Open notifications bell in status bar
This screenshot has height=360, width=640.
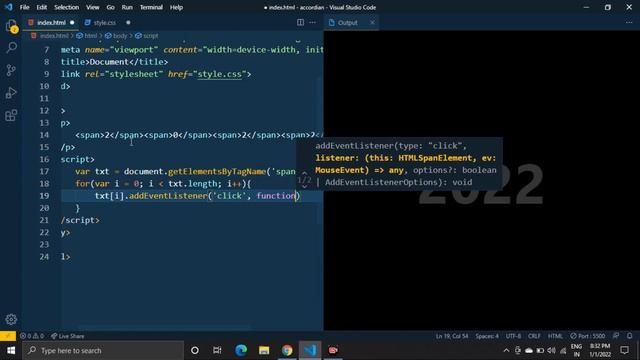[630, 336]
